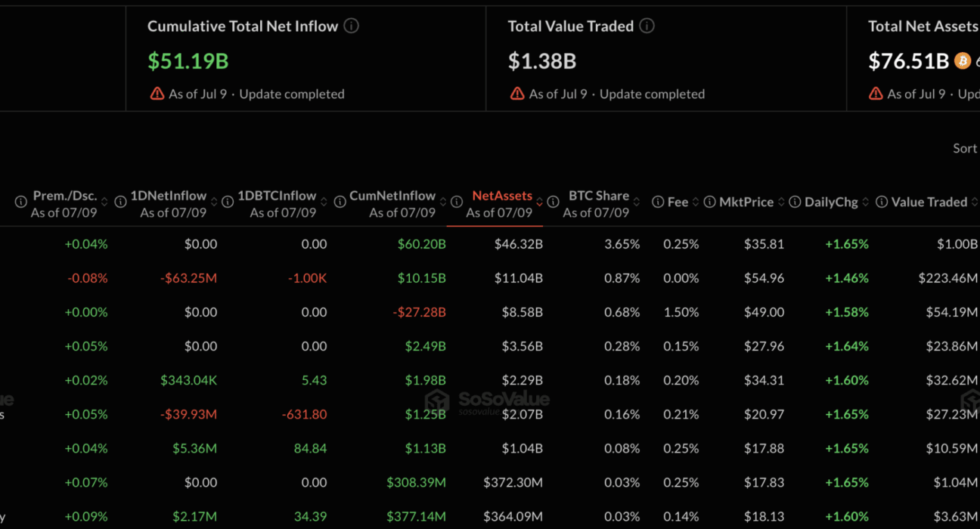The height and width of the screenshot is (529, 980).
Task: Toggle sort arrows on 1DBTCInflow column
Action: pyautogui.click(x=324, y=202)
